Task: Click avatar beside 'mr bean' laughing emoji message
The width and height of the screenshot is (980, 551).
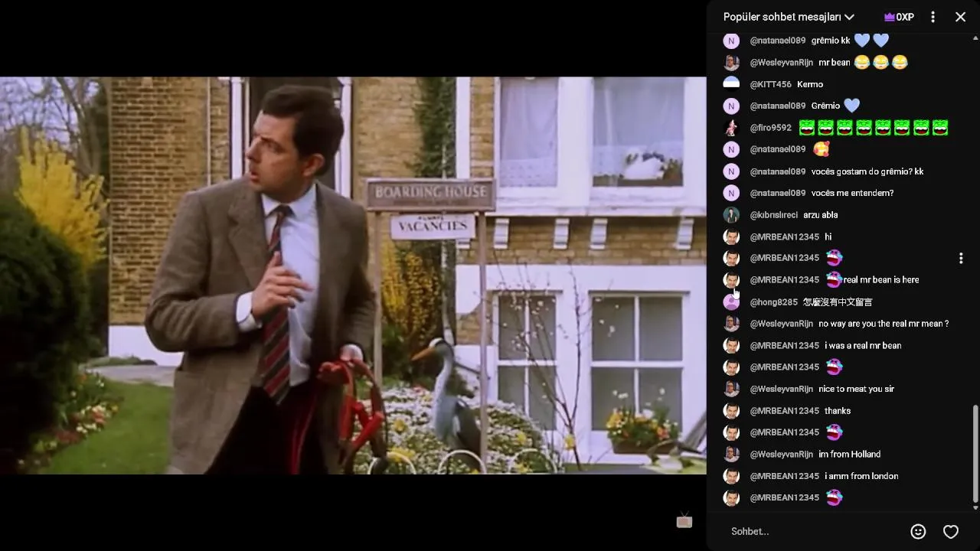Action: (731, 63)
